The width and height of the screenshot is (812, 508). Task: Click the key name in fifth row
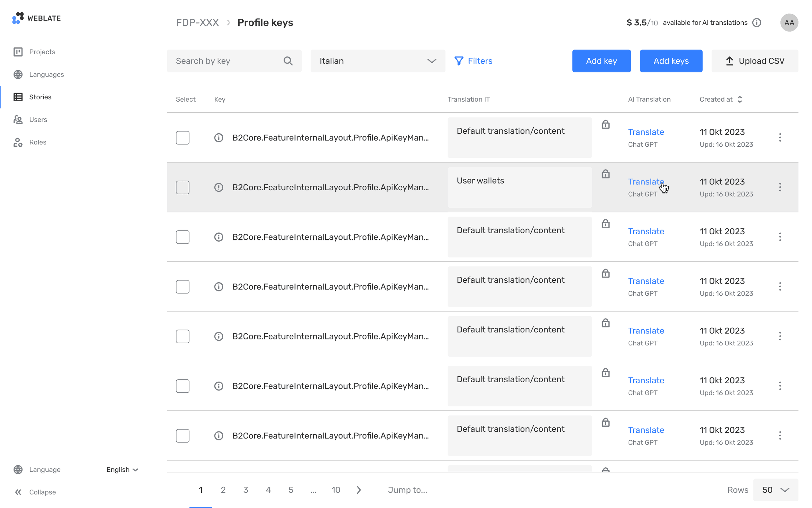[331, 336]
